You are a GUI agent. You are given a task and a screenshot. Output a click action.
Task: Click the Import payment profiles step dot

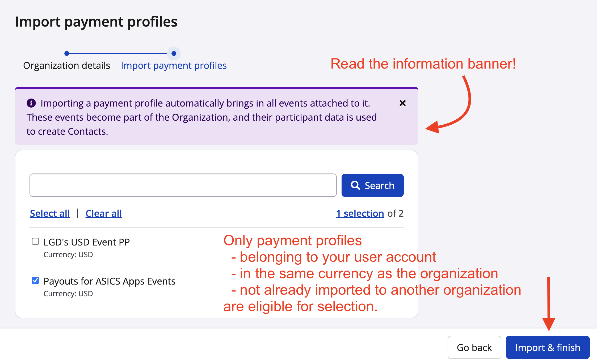(x=174, y=53)
